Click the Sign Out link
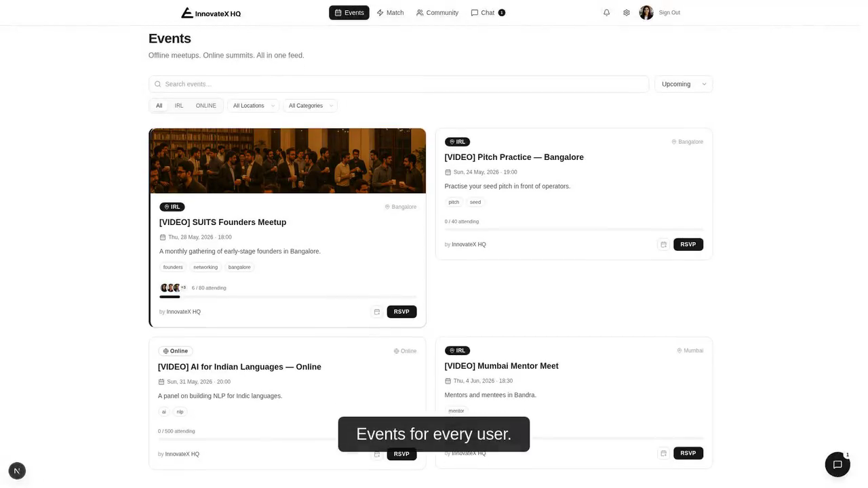The image size is (868, 488). tap(669, 13)
